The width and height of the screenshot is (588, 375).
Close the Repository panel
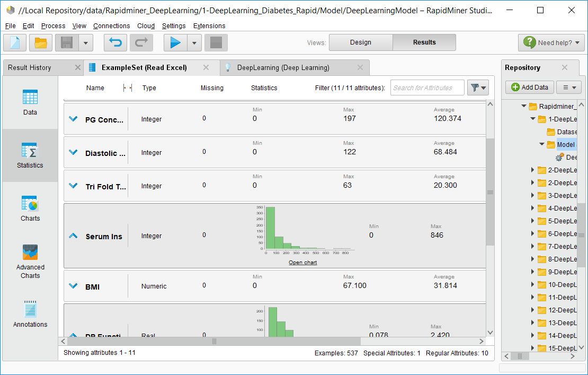click(564, 67)
